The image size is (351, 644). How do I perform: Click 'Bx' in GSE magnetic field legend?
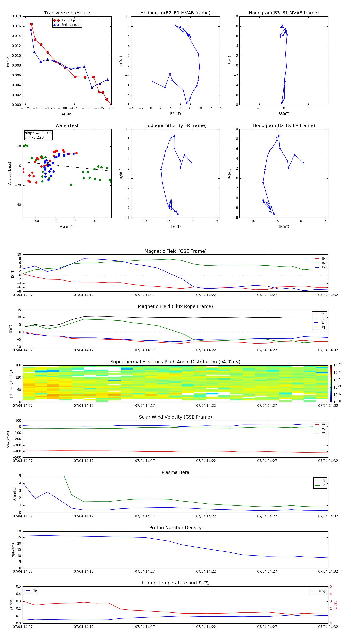[320, 259]
